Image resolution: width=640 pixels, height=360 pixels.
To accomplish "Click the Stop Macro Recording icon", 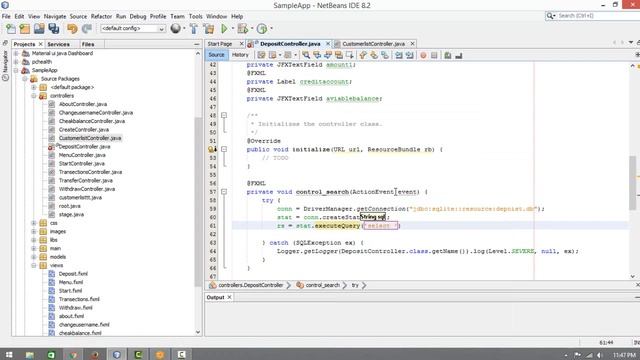I will [x=434, y=55].
